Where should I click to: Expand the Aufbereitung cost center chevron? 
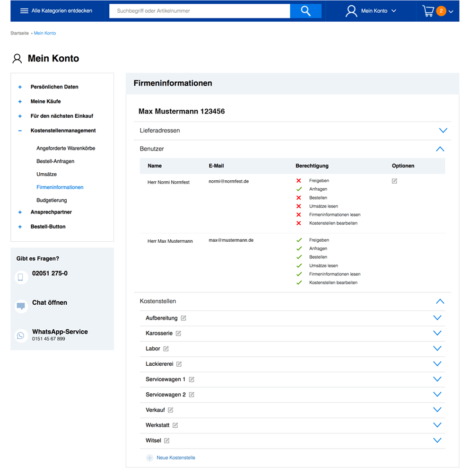437,318
